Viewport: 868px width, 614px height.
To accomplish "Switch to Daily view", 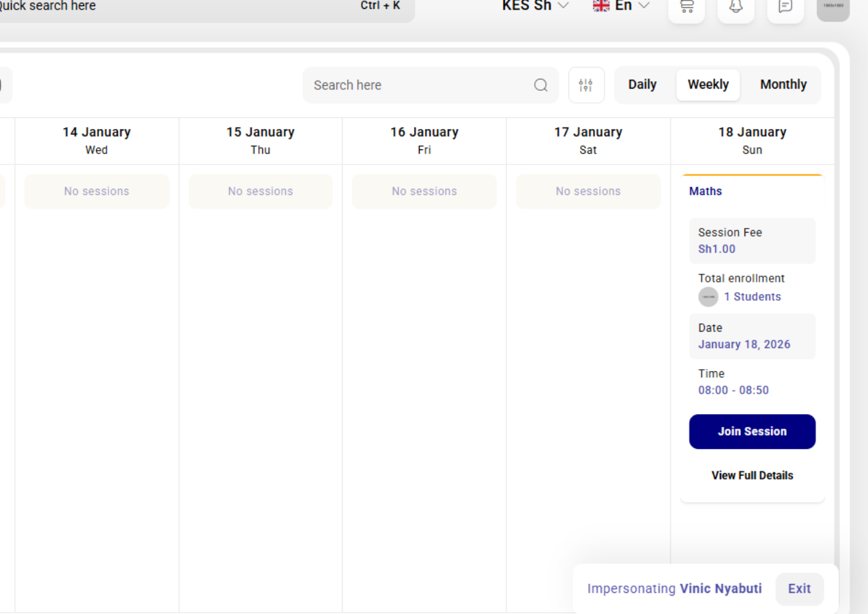I will tap(642, 85).
